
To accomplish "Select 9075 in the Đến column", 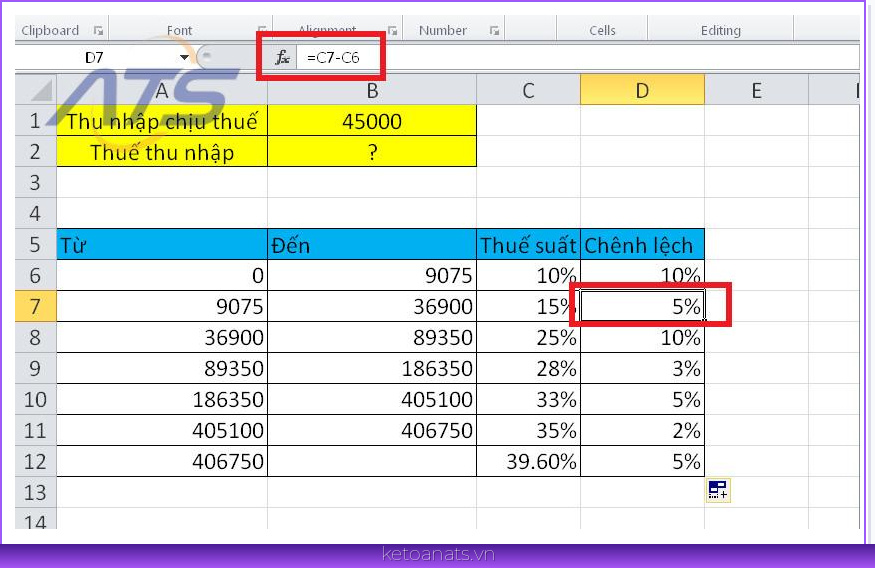I will pyautogui.click(x=372, y=275).
